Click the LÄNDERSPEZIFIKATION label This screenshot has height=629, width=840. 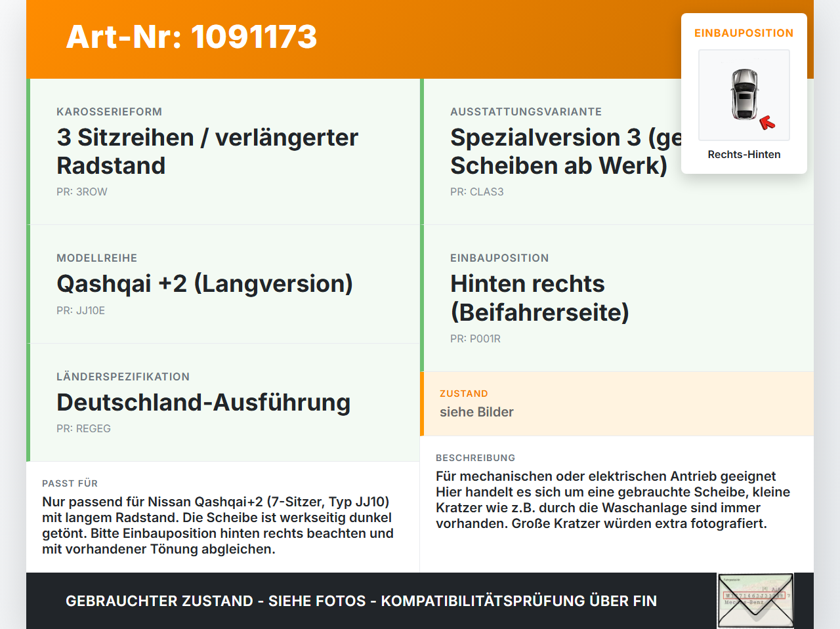coord(123,376)
